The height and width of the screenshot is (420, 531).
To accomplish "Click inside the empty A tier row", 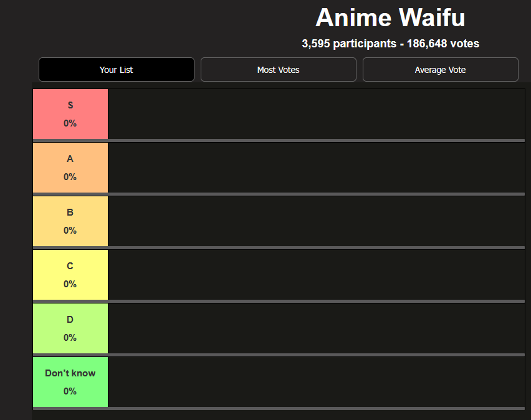I will [317, 168].
